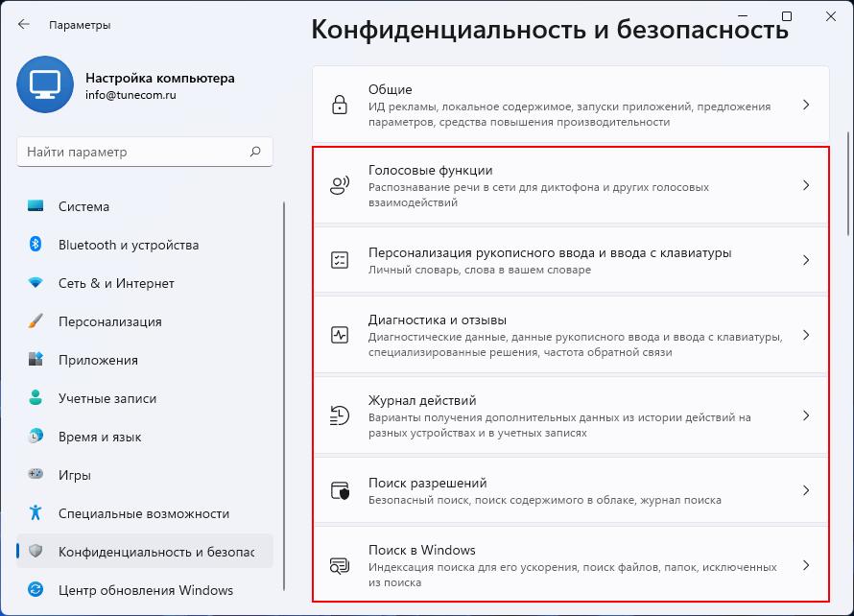
Task: Expand Голосовые функции with its chevron
Action: [x=806, y=186]
